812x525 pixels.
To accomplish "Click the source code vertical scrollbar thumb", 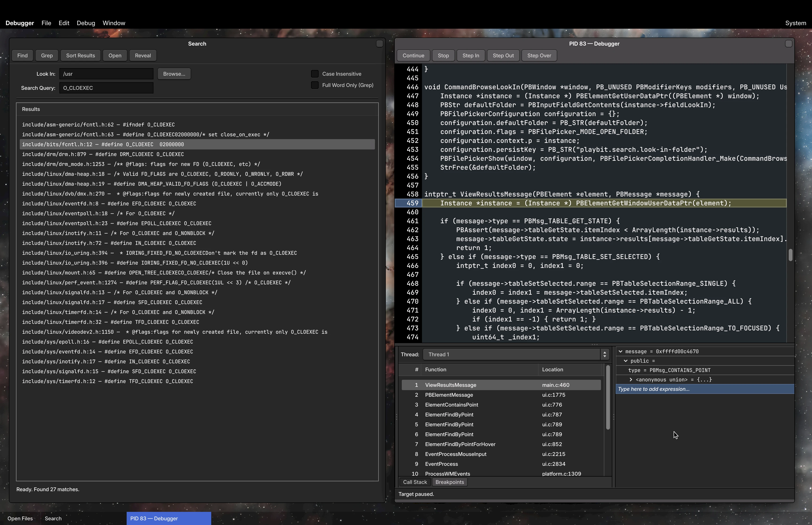I will (791, 255).
